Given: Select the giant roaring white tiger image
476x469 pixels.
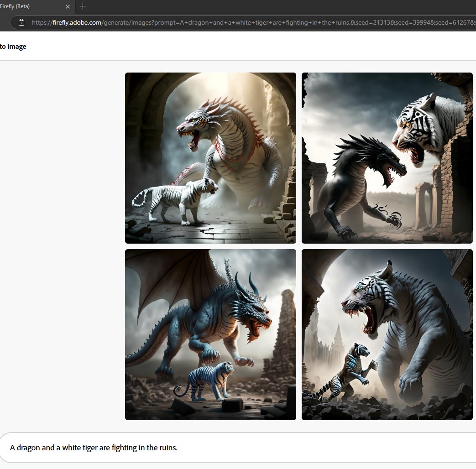Looking at the screenshot, I should (x=387, y=334).
